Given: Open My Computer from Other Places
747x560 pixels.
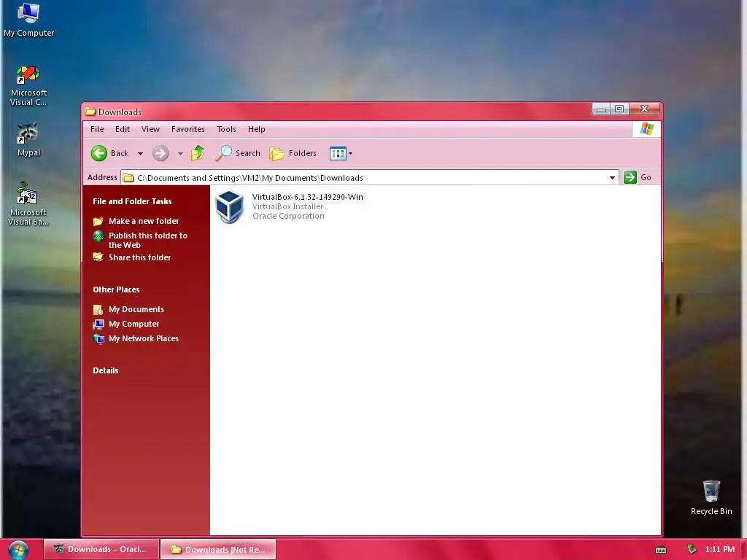Looking at the screenshot, I should (134, 324).
